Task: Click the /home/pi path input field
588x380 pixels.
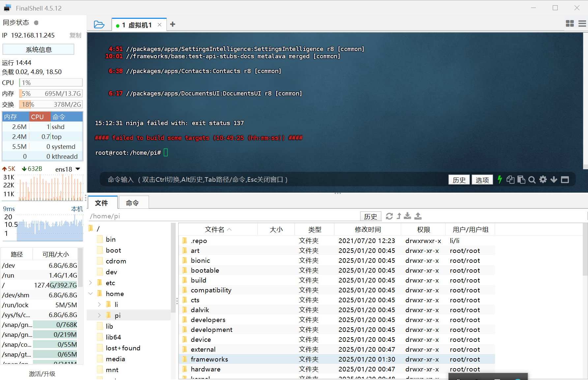Action: click(214, 216)
